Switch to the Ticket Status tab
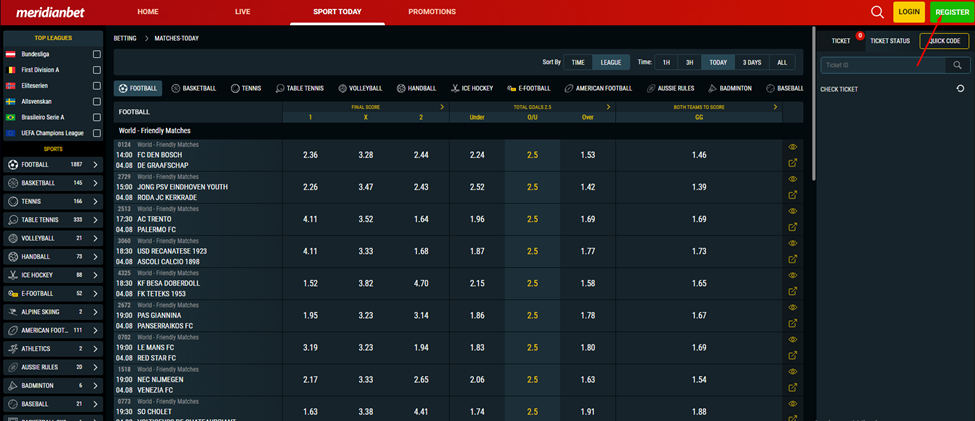Image resolution: width=975 pixels, height=421 pixels. click(890, 40)
